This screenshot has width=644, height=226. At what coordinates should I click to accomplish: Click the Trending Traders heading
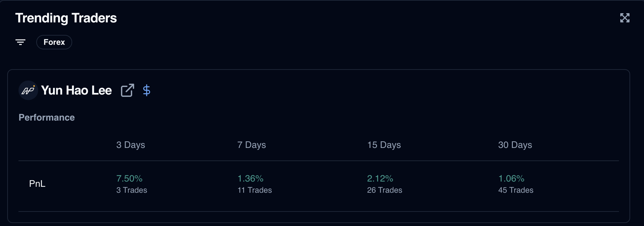pos(66,18)
